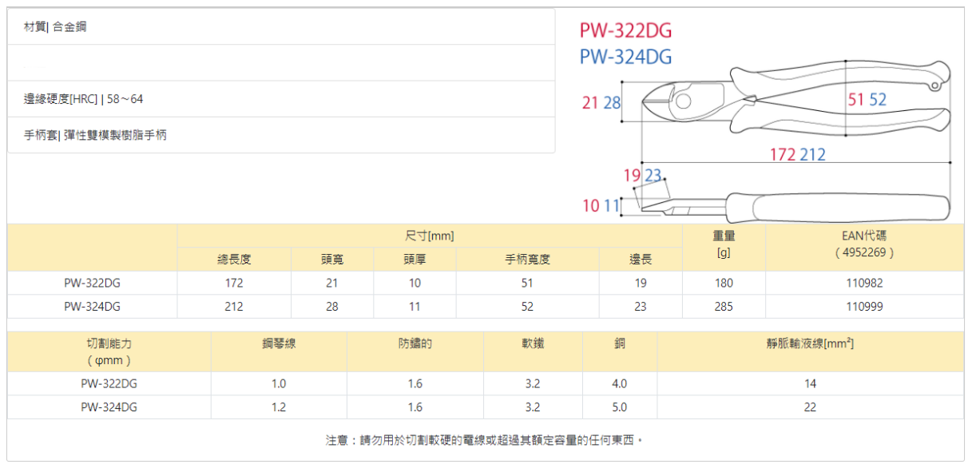Viewport: 980px width, 476px height.
Task: Click 手柄寬度 cell 51 in table
Action: point(527,283)
